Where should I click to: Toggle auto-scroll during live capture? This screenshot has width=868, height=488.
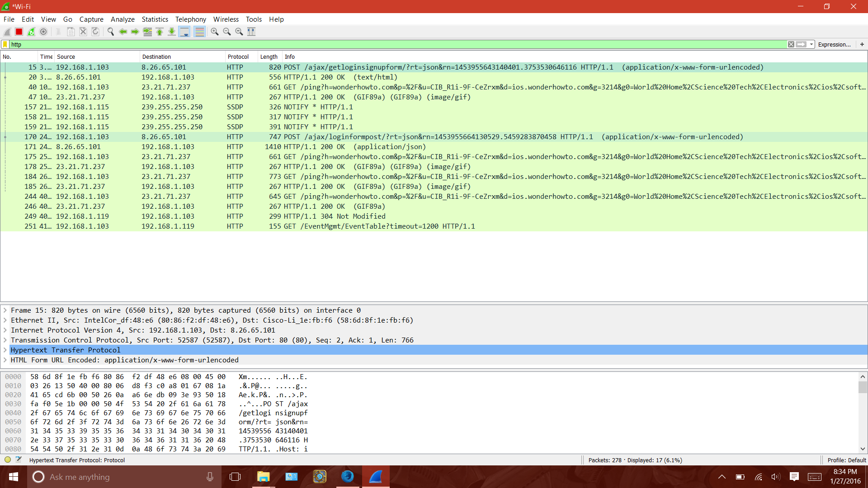[184, 32]
